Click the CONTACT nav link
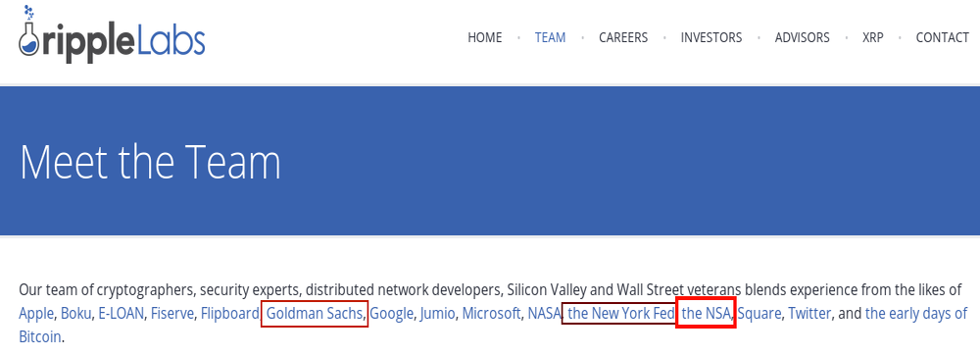Viewport: 980px width, 356px height. point(942,37)
